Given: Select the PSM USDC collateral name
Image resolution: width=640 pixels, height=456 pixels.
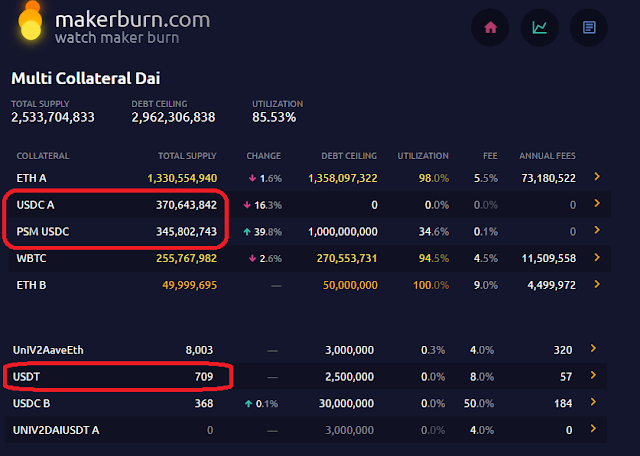Looking at the screenshot, I should (x=43, y=232).
